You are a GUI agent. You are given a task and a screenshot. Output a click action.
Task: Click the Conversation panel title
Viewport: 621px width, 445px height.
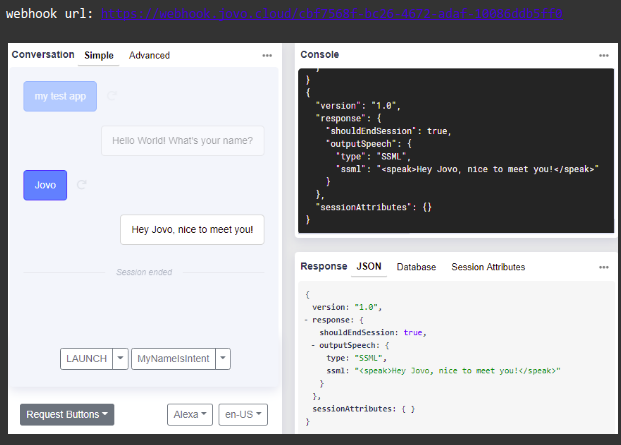43,55
